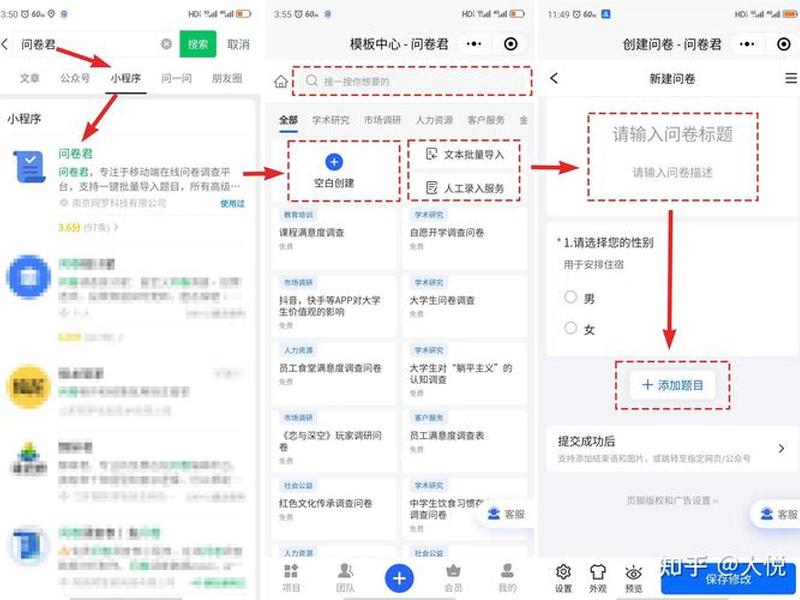This screenshot has width=800, height=600.
Task: Tap the 空白创建 plus icon
Action: pyautogui.click(x=334, y=162)
